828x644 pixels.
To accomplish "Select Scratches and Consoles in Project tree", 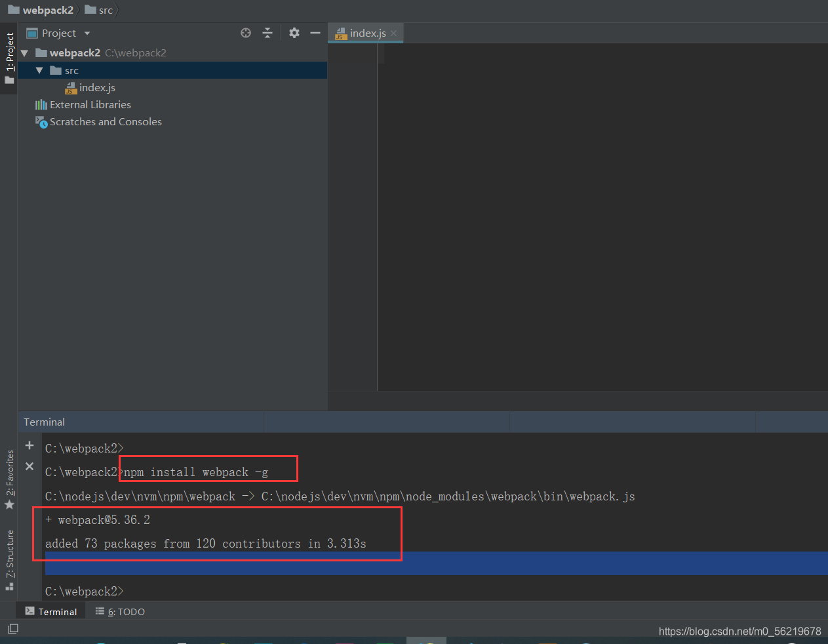I will (x=105, y=121).
